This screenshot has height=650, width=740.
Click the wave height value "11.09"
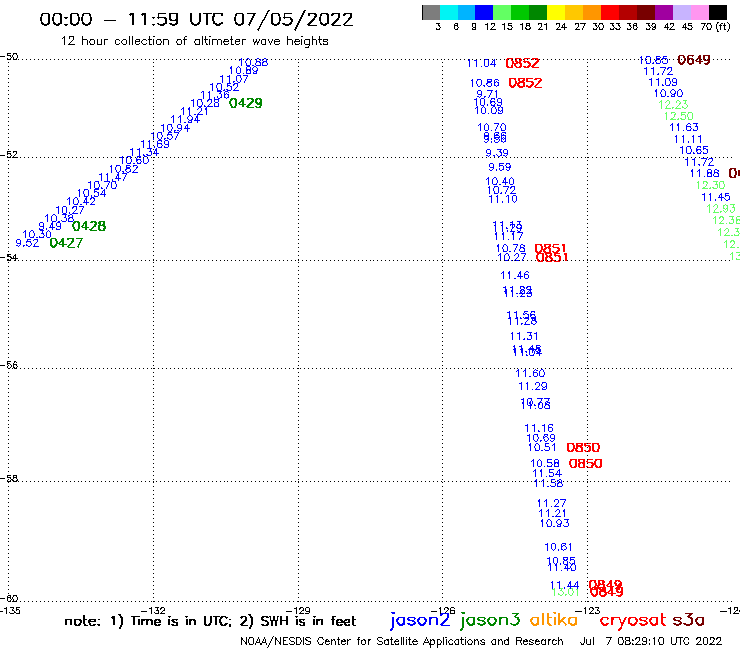coord(663,83)
